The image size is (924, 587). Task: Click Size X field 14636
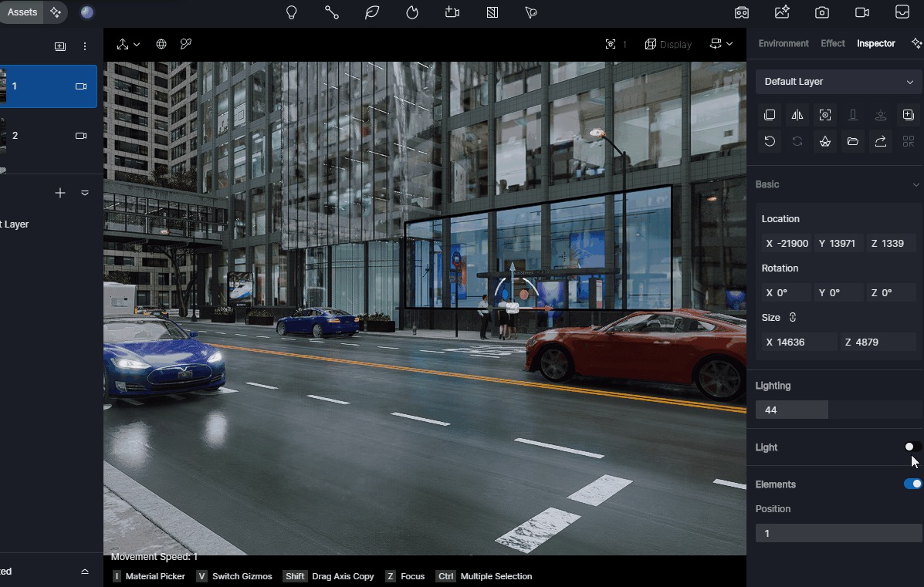(799, 342)
